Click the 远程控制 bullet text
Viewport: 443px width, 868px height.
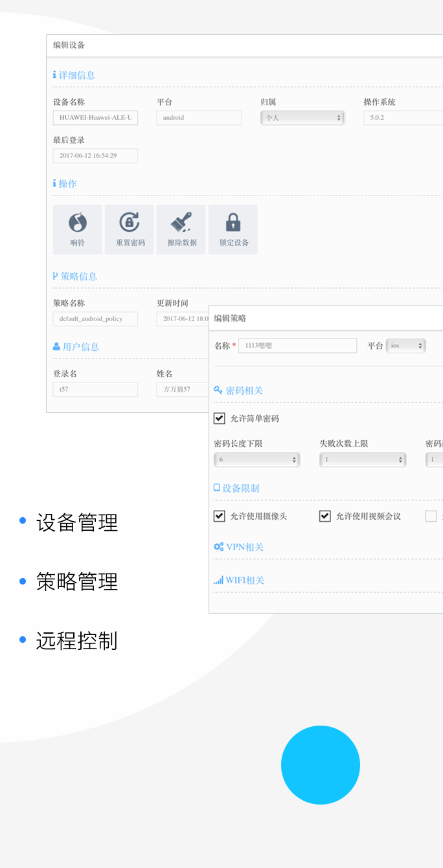pyautogui.click(x=77, y=641)
